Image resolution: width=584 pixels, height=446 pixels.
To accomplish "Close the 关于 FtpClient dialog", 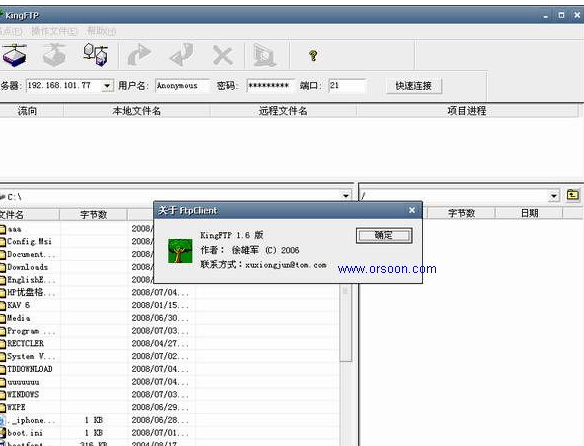I will point(412,210).
